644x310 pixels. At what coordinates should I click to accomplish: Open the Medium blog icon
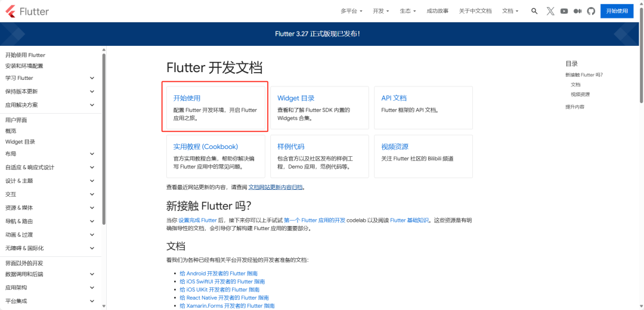(577, 11)
